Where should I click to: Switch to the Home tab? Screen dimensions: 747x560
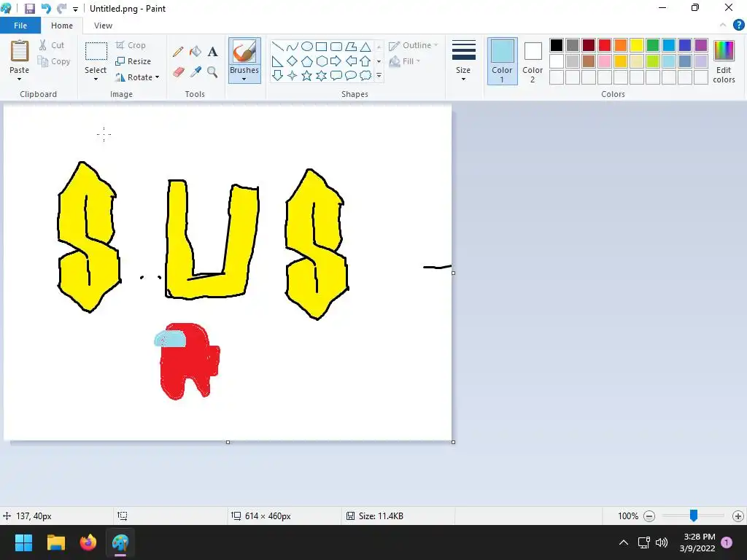coord(62,26)
